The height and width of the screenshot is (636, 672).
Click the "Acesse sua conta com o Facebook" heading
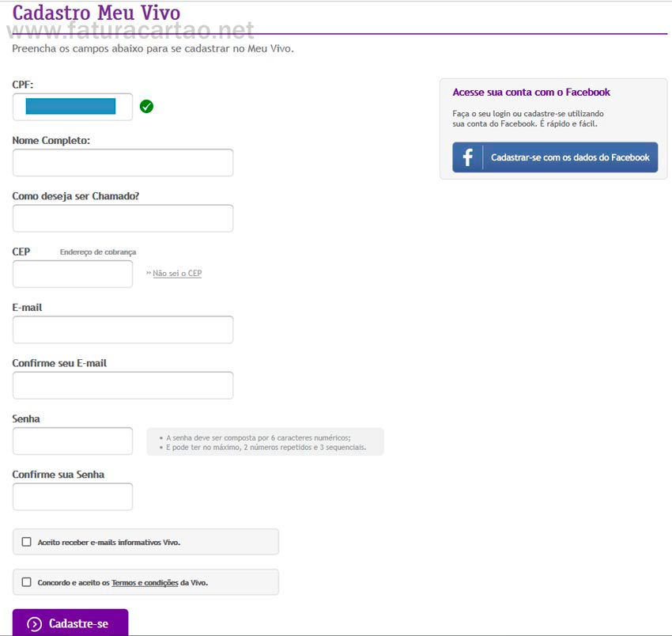click(x=531, y=93)
